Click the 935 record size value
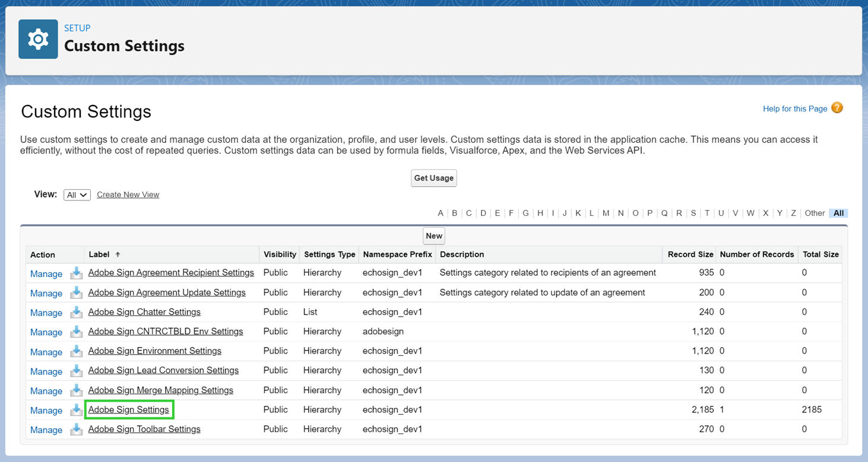The height and width of the screenshot is (462, 868). point(707,273)
